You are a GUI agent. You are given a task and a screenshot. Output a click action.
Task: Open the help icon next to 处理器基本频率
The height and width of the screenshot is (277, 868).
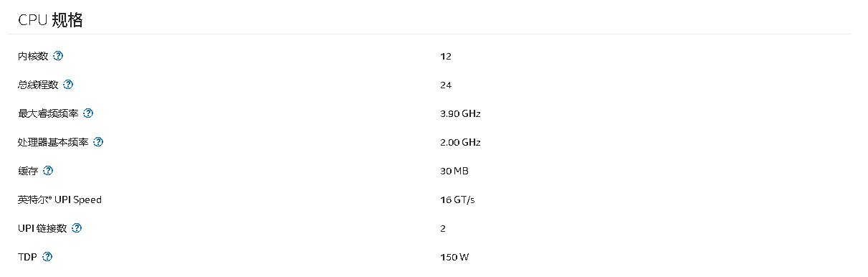click(98, 142)
